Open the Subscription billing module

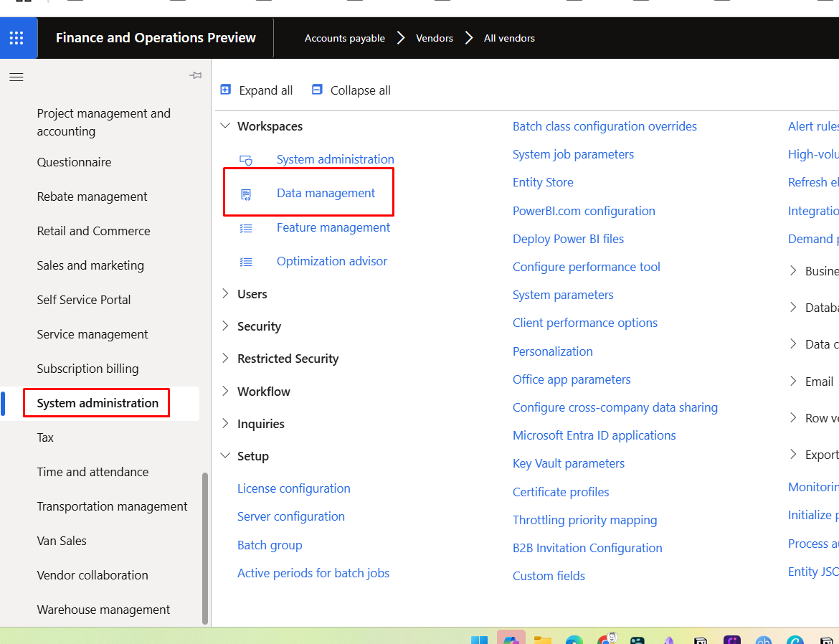[87, 369]
